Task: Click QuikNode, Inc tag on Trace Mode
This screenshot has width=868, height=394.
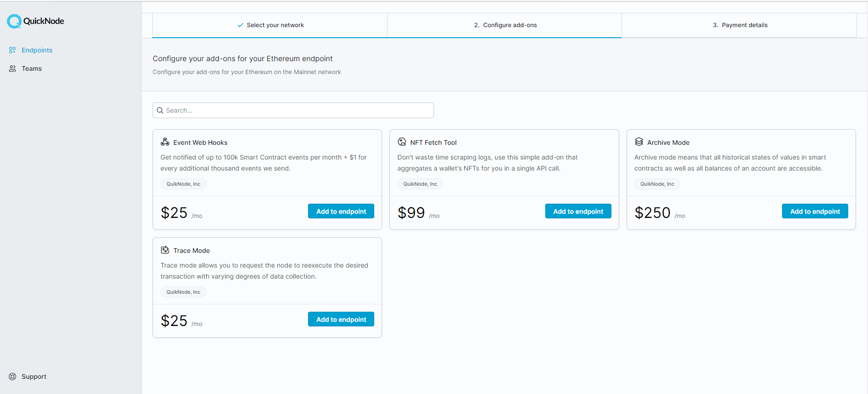Action: click(183, 292)
